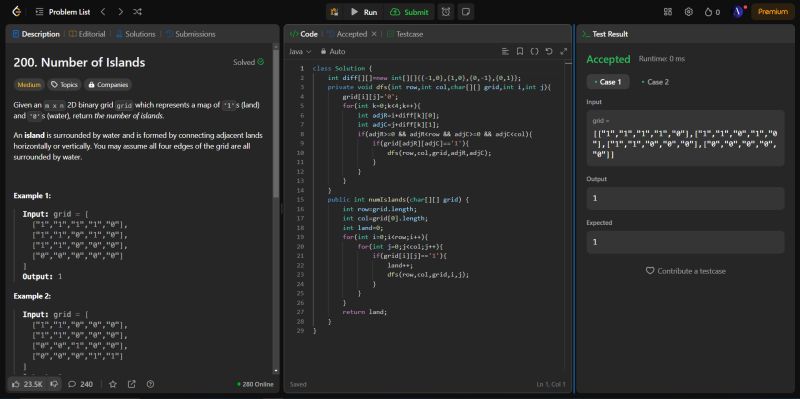The width and height of the screenshot is (800, 399).
Task: Click the help question mark icon
Action: [150, 384]
